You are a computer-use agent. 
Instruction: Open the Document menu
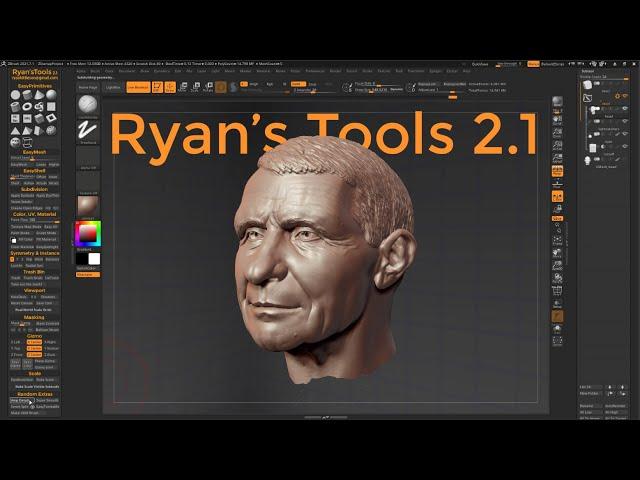(127, 71)
